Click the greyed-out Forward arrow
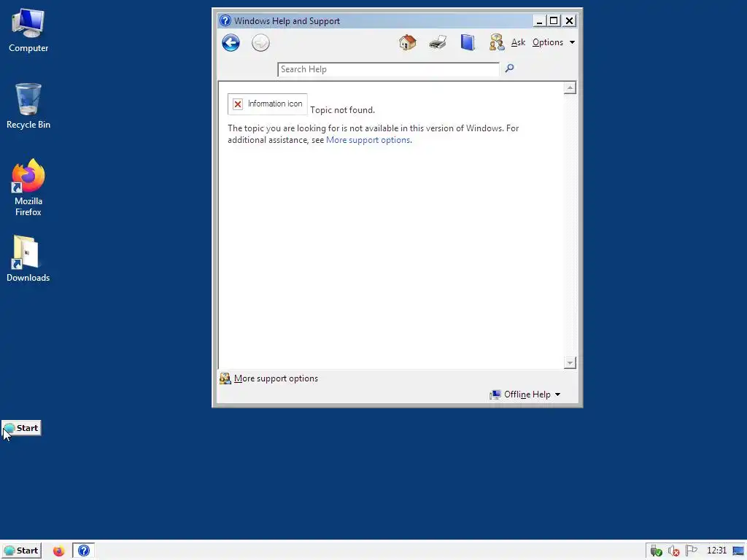This screenshot has height=560, width=747. pos(260,43)
